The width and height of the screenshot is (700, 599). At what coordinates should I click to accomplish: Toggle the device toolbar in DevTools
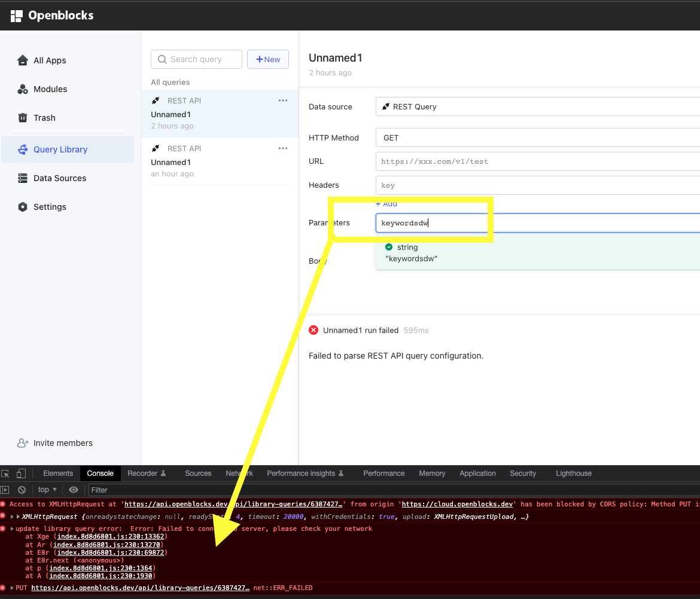(x=21, y=473)
